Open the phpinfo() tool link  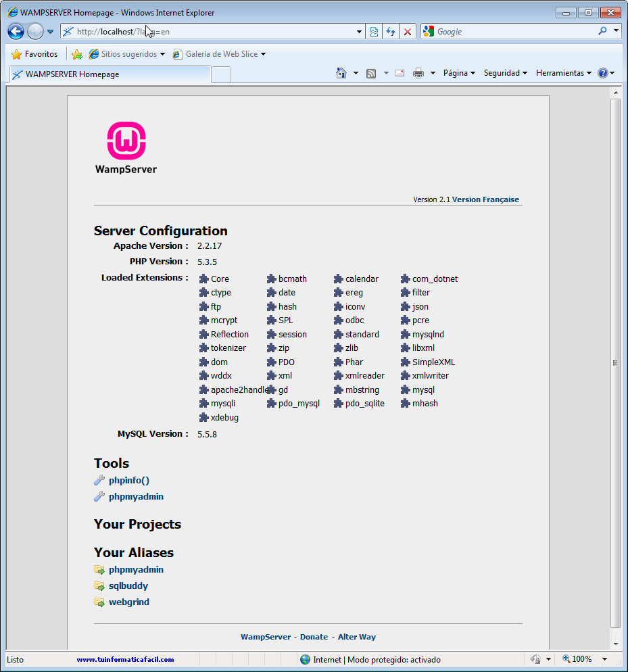(x=129, y=481)
